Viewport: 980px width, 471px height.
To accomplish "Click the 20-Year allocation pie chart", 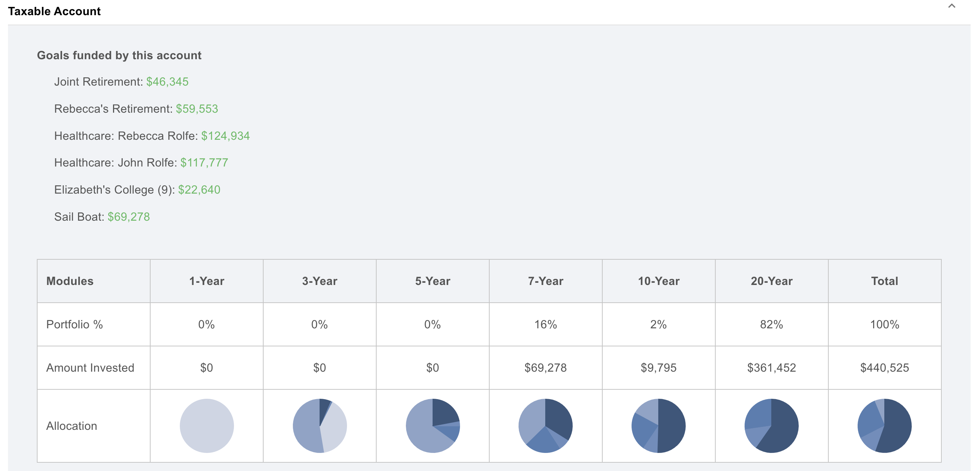I will 771,425.
